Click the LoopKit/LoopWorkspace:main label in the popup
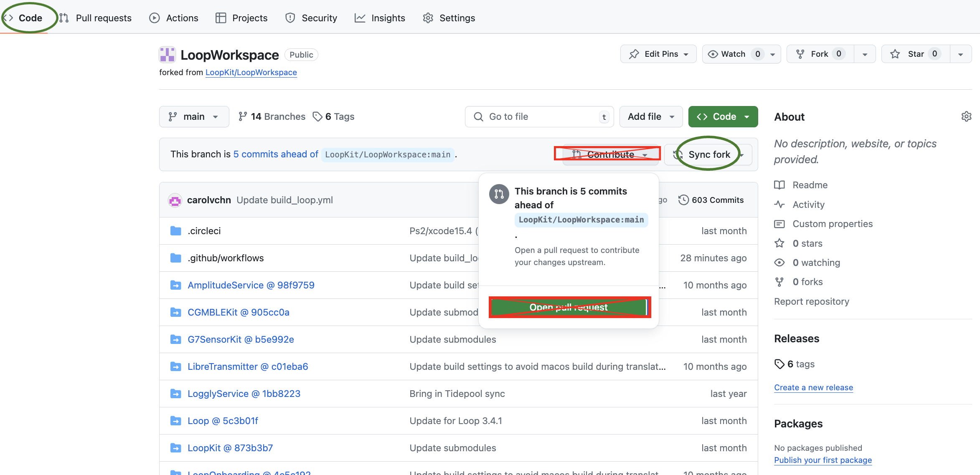The image size is (980, 475). 581,220
